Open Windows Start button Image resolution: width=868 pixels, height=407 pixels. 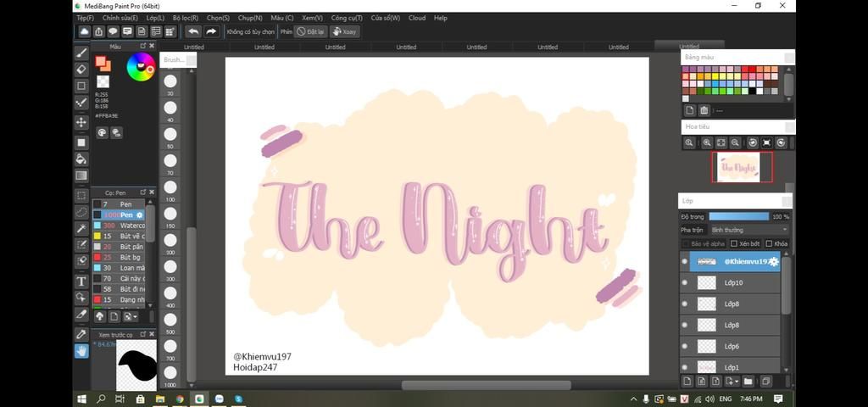pyautogui.click(x=82, y=399)
